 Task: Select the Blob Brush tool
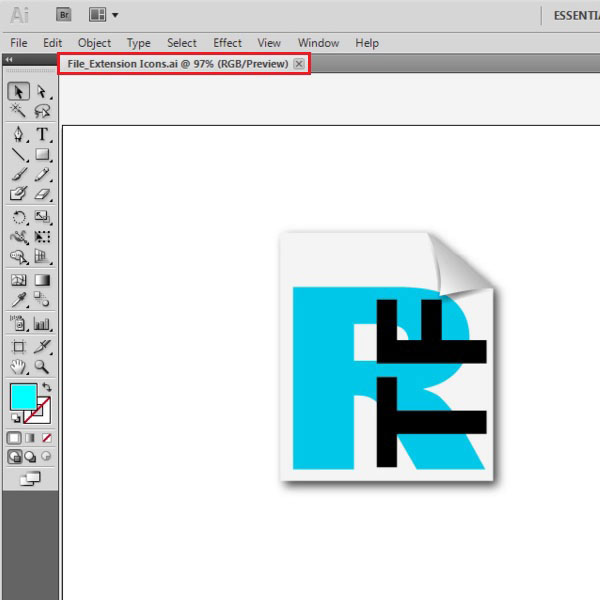[18, 194]
